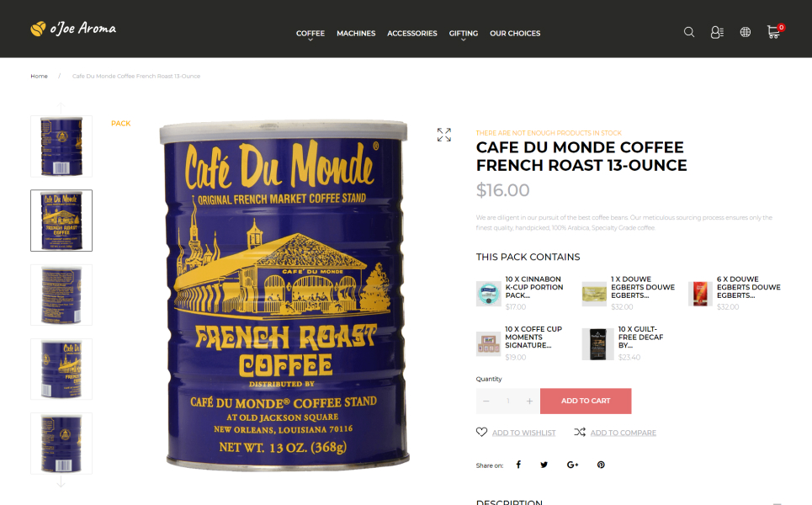Share on Google Plus icon

point(572,465)
